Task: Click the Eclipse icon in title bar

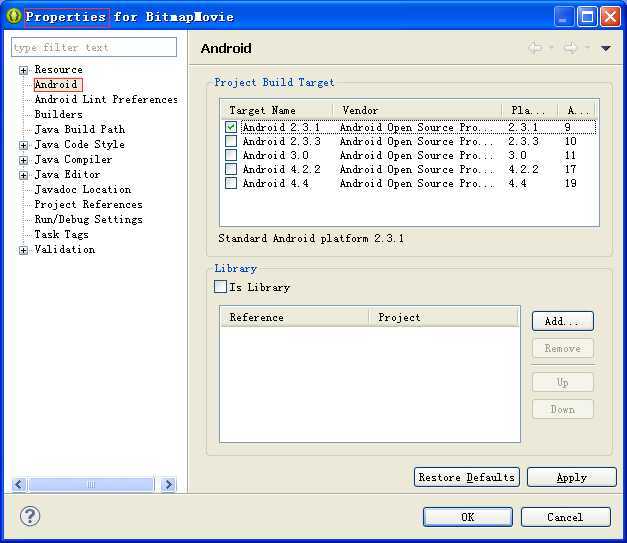Action: [x=14, y=16]
